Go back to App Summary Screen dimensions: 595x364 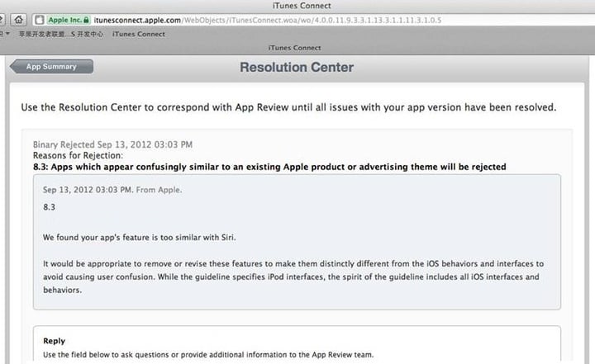pos(51,66)
